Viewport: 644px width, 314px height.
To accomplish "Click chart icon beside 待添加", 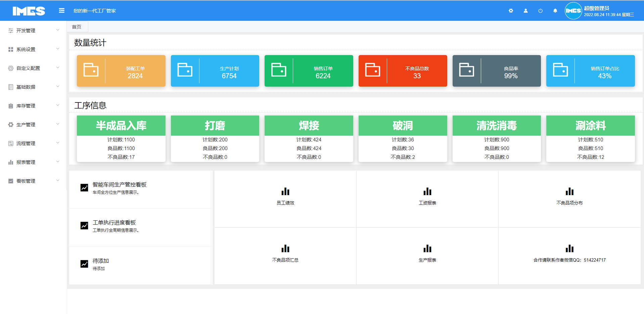I will click(x=84, y=264).
